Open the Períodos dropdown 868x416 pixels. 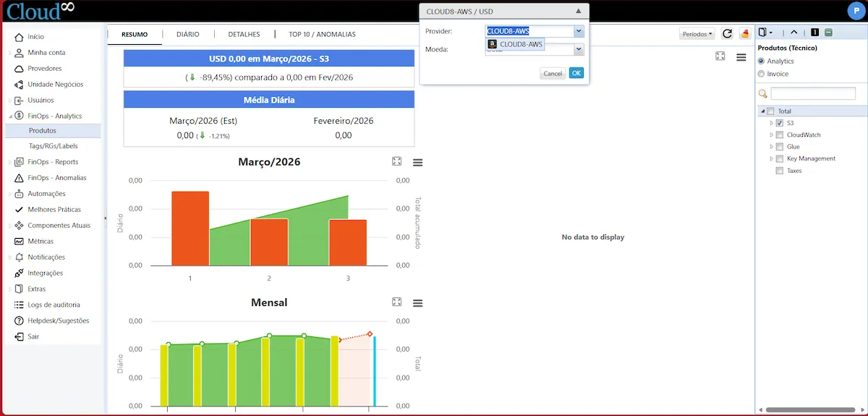coord(697,34)
